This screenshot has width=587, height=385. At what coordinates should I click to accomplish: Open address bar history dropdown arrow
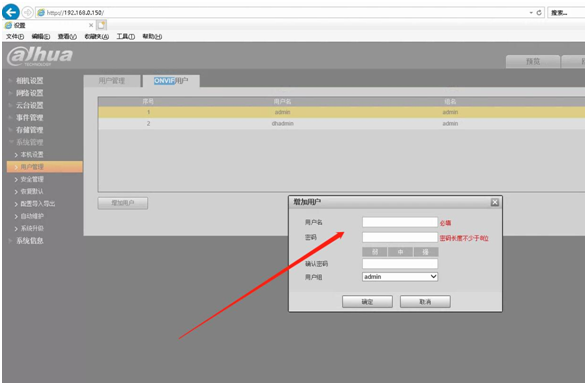coord(531,13)
